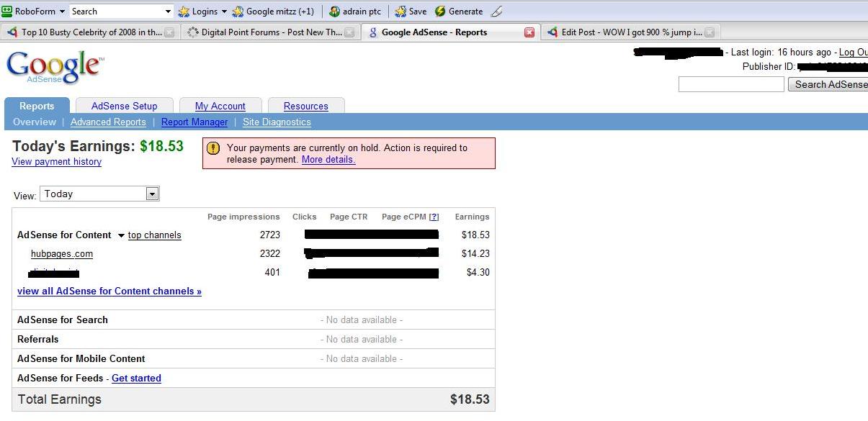Open Site Diagnostics
Screen dimensions: 868x421
pyautogui.click(x=277, y=122)
